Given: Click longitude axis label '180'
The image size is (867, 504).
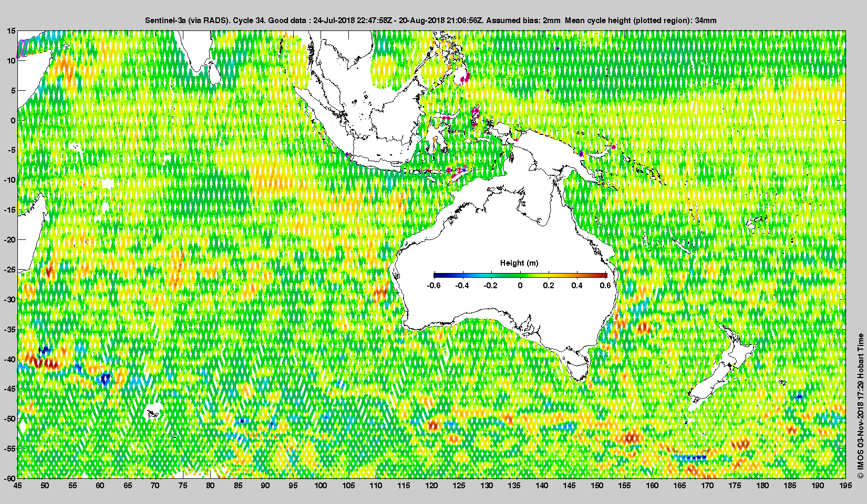Looking at the screenshot, I should pyautogui.click(x=762, y=485).
